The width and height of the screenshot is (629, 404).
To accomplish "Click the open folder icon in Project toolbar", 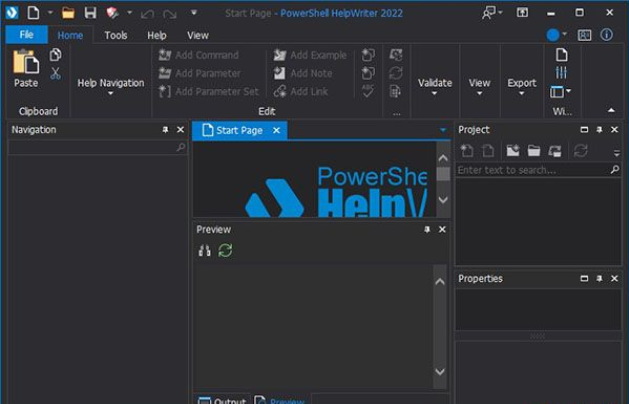I will 534,151.
